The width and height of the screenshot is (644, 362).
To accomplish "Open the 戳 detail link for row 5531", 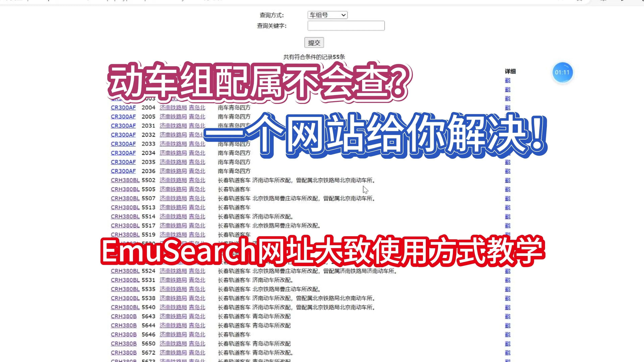I will [507, 280].
